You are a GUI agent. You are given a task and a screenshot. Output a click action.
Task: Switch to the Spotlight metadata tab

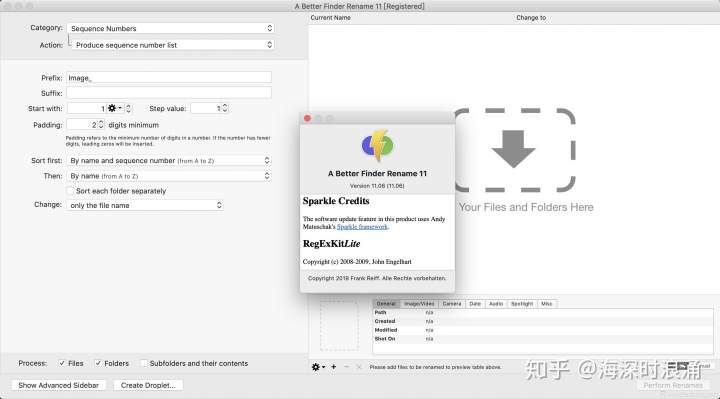point(522,303)
